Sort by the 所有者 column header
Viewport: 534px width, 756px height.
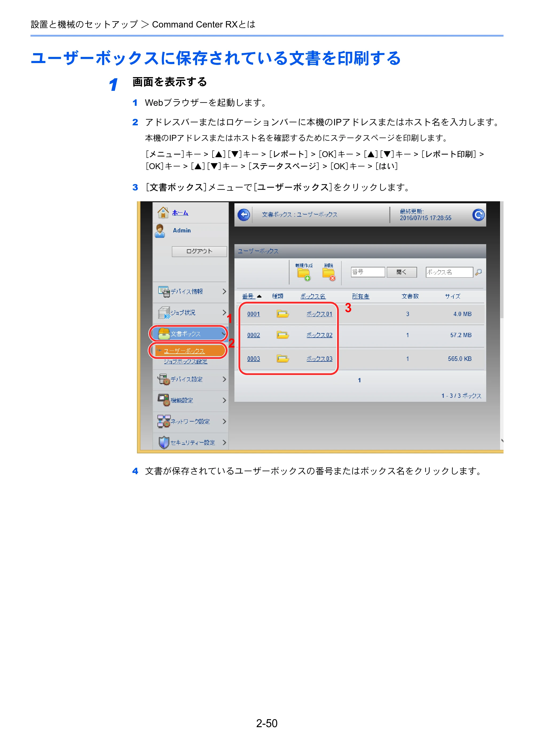[x=361, y=296]
